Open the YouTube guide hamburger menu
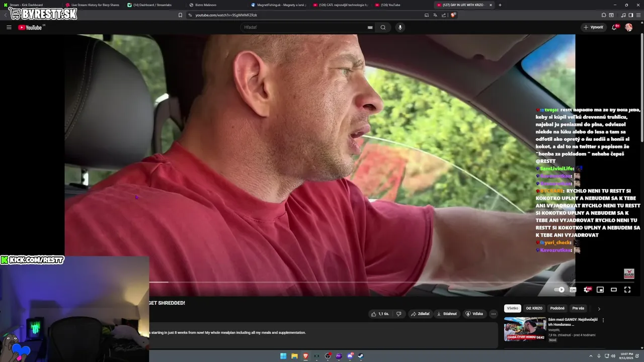The width and height of the screenshot is (644, 362). (9, 27)
